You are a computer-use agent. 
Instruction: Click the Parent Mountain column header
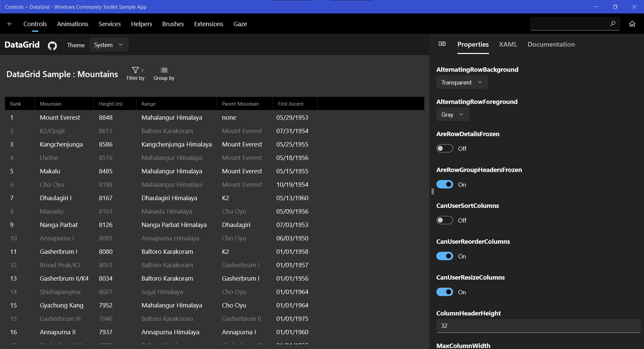click(x=245, y=104)
